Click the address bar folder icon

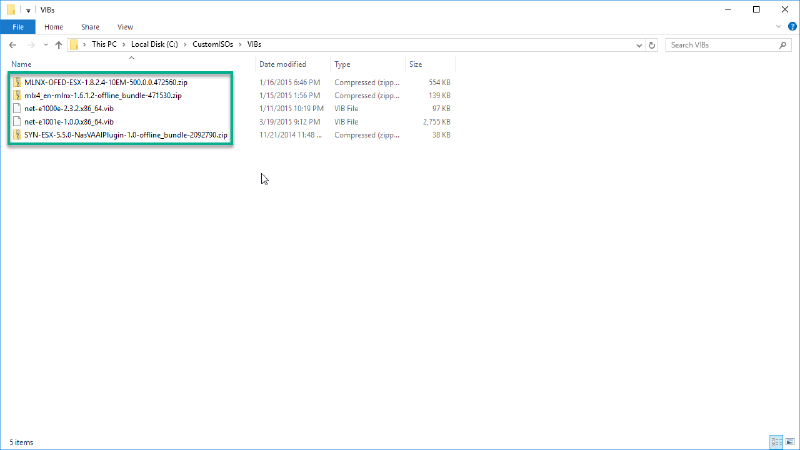point(74,45)
